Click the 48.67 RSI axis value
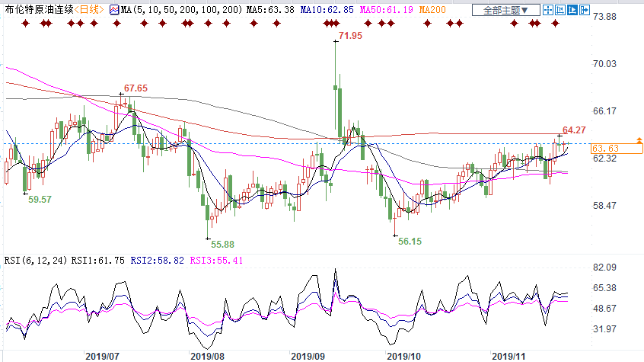Screen dimensions: 644x362 point(604,309)
